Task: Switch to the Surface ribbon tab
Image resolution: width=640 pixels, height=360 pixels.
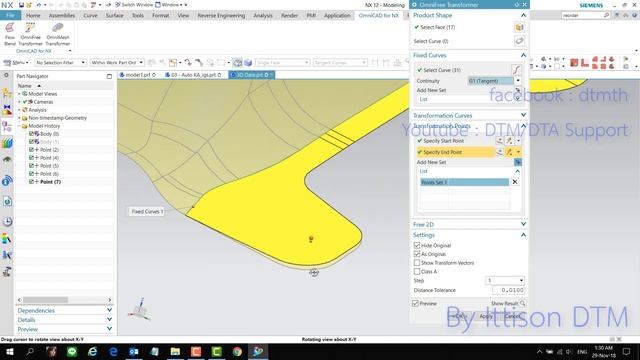Action: pos(114,16)
